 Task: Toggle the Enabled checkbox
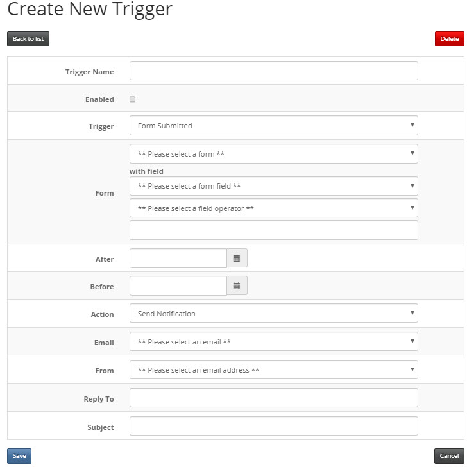132,99
